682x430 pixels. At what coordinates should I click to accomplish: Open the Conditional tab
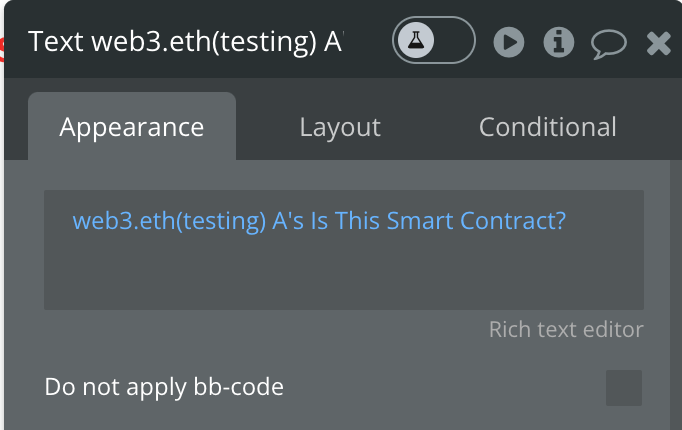(548, 127)
